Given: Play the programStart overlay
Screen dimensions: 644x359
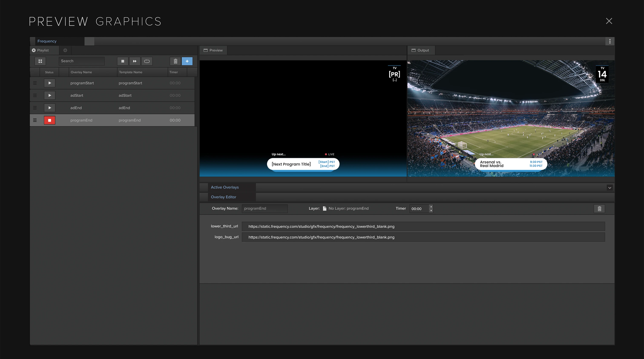Looking at the screenshot, I should 49,83.
